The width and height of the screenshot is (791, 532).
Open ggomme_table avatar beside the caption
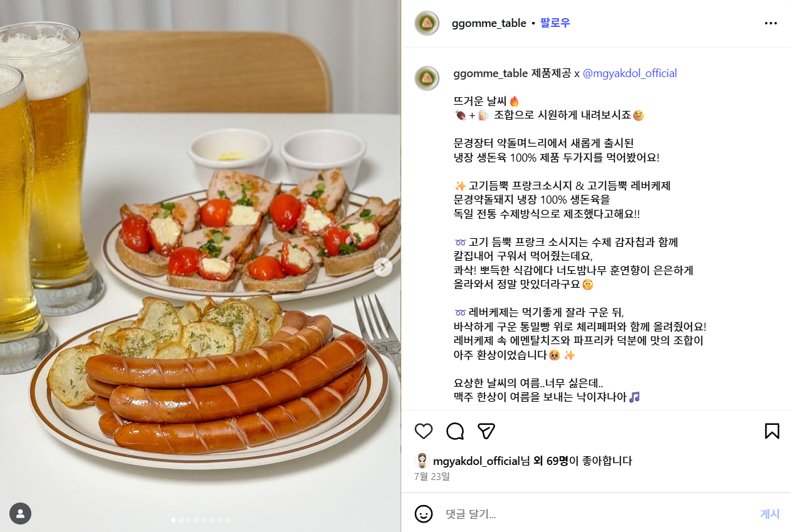(427, 78)
